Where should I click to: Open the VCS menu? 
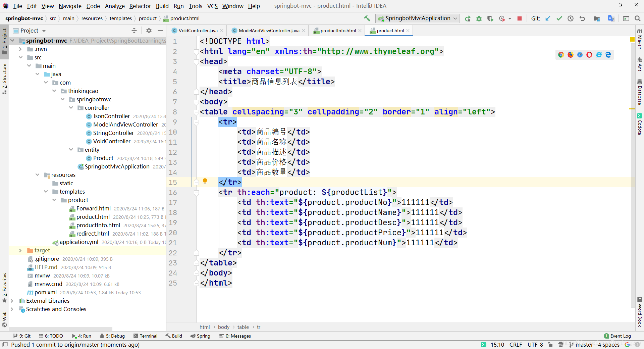(212, 6)
